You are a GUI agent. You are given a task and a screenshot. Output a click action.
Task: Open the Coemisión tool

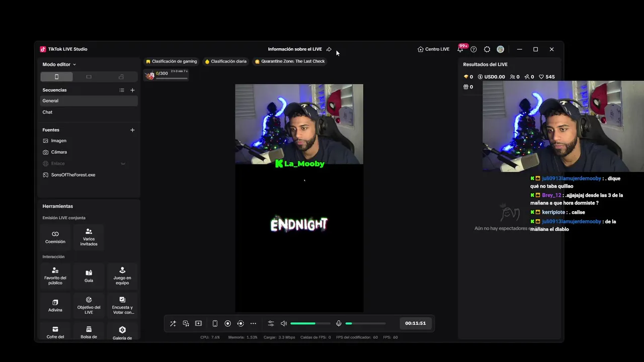tap(55, 237)
